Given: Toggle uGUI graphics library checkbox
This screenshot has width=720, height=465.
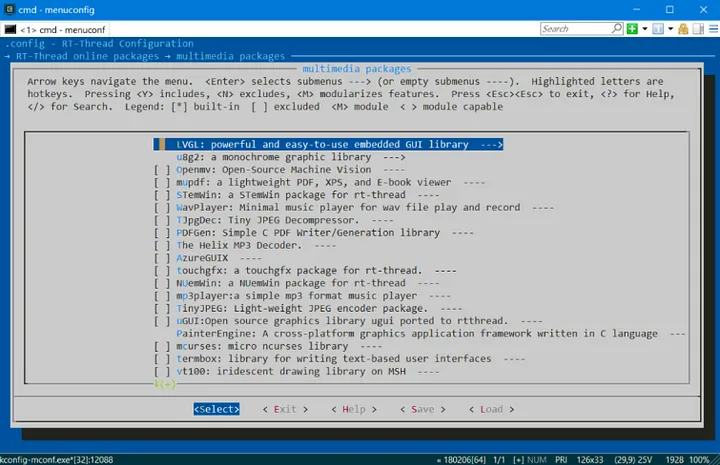Looking at the screenshot, I should [162, 321].
